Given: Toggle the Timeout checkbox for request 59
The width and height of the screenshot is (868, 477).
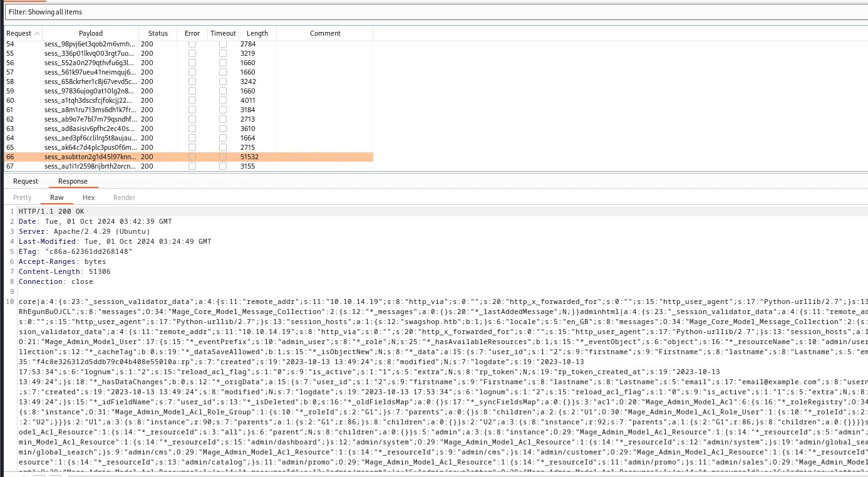Looking at the screenshot, I should pos(223,91).
